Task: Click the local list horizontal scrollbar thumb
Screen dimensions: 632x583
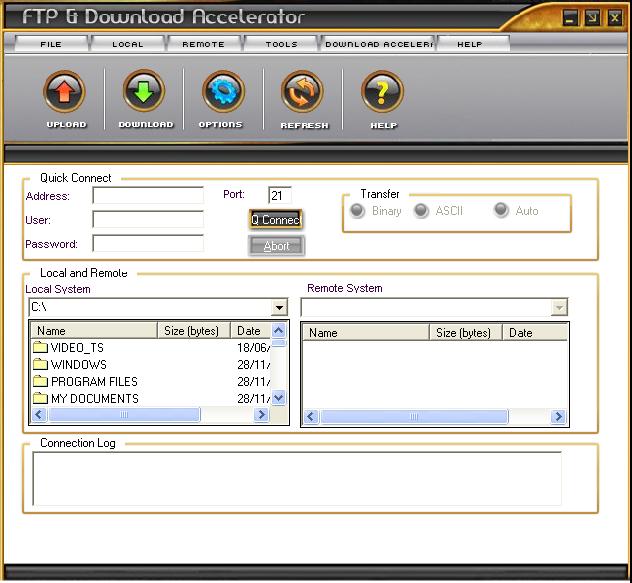Action: click(124, 414)
